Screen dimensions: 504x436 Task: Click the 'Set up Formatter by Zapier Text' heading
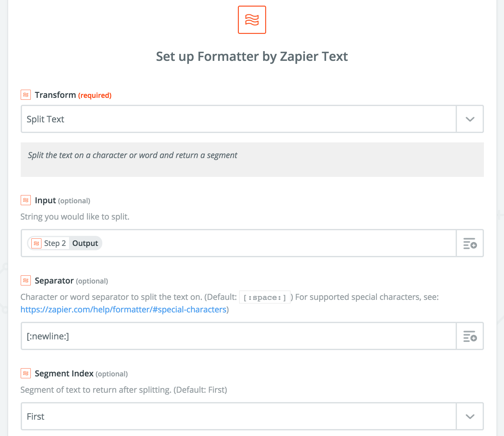tap(252, 57)
